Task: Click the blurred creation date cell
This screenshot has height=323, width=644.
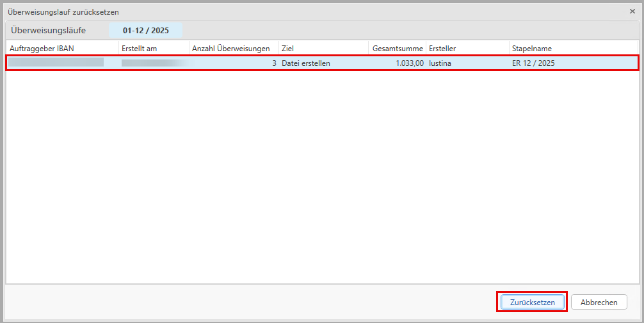Action: (154, 63)
